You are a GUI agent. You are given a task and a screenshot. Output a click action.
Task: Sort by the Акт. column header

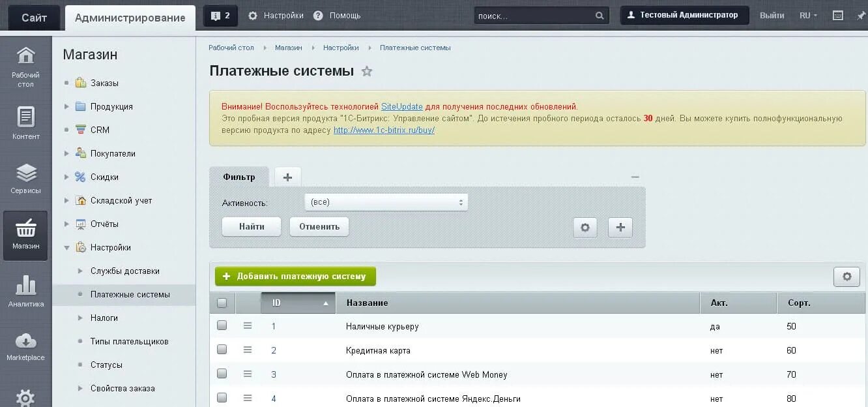(738, 303)
